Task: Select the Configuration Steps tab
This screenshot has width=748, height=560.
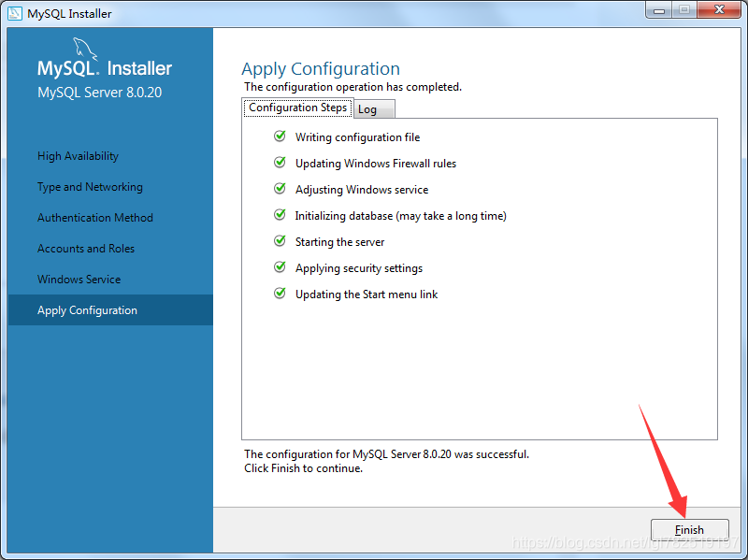Action: click(x=297, y=108)
